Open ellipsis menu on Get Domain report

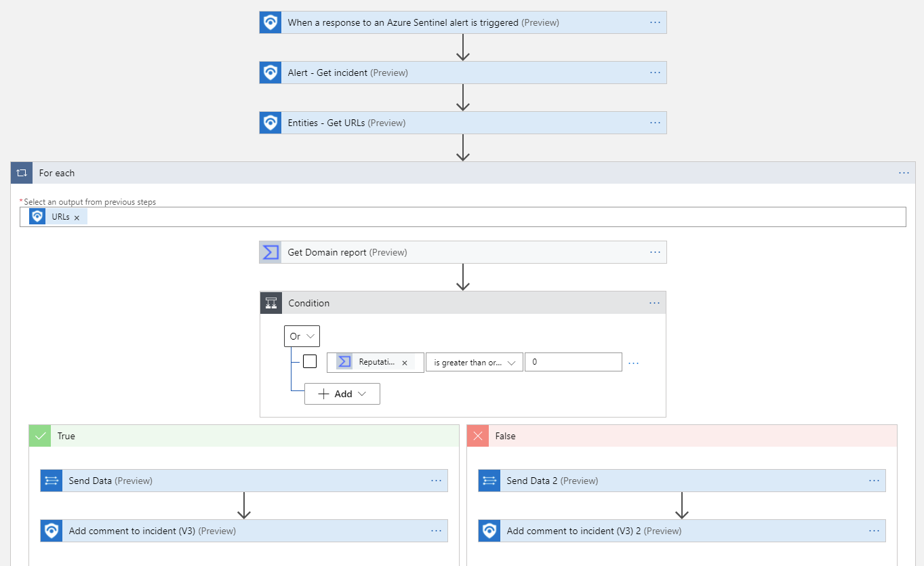tap(655, 252)
